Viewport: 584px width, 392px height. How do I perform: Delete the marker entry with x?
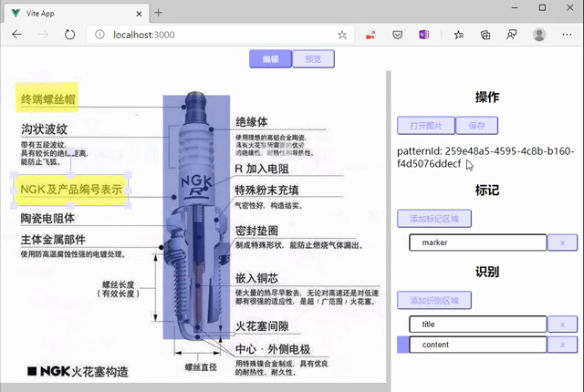[x=562, y=242]
